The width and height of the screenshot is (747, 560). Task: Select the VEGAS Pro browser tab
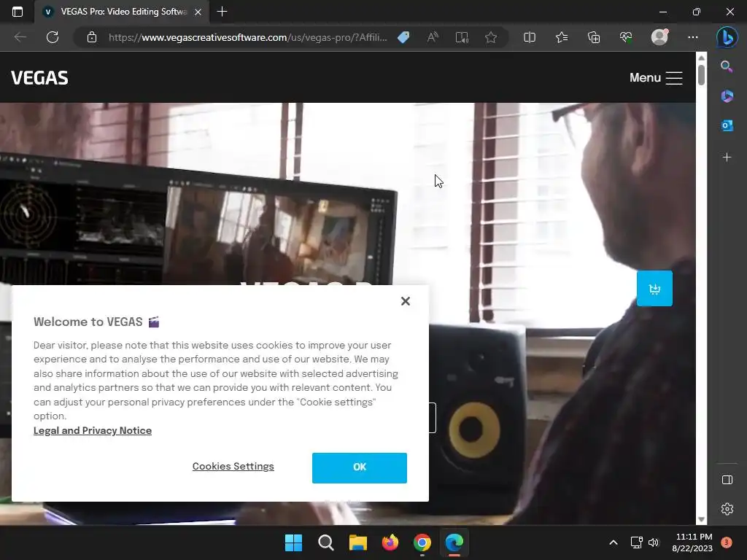(122, 12)
